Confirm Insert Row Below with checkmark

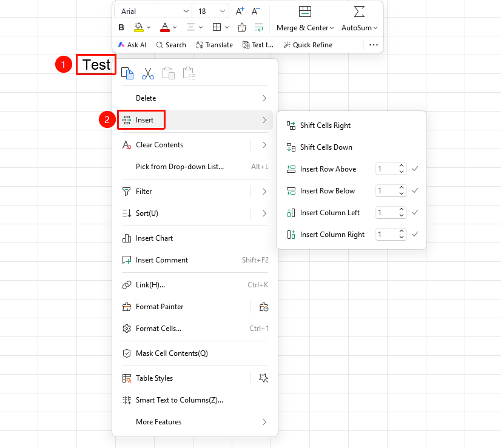(415, 190)
